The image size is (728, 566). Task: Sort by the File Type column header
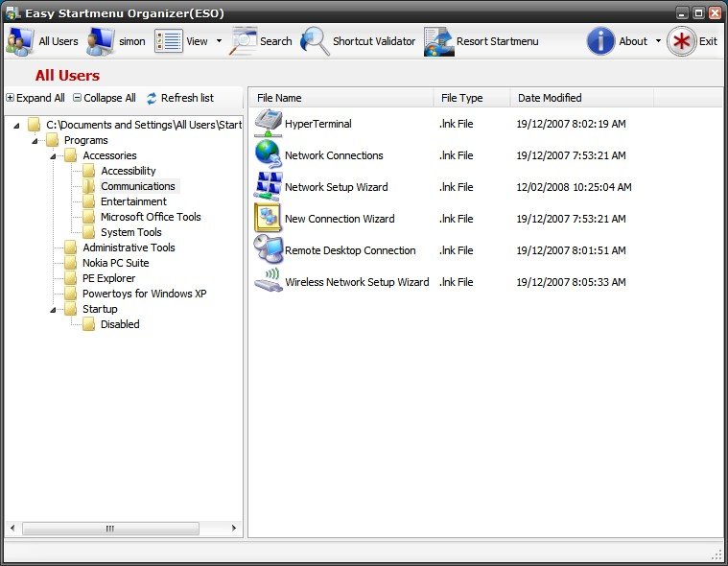472,98
